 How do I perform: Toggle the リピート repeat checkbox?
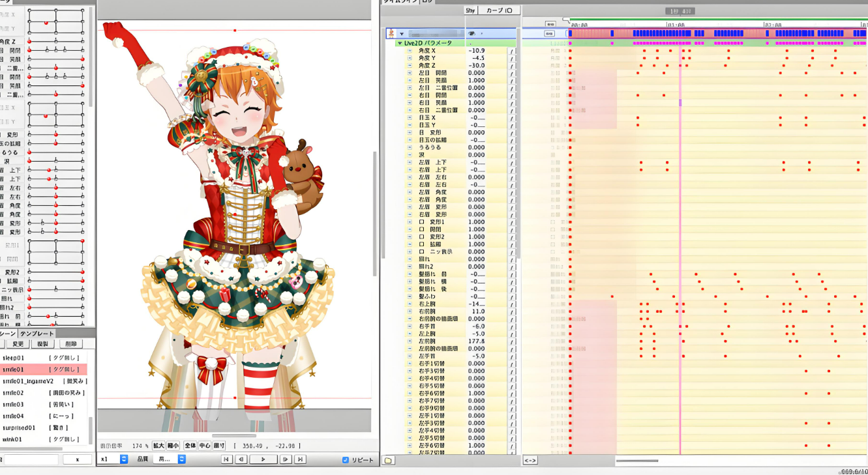(x=346, y=460)
